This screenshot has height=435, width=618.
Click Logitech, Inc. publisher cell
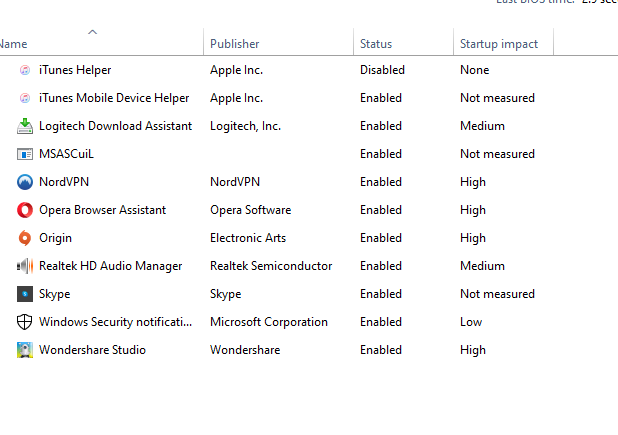pos(245,126)
